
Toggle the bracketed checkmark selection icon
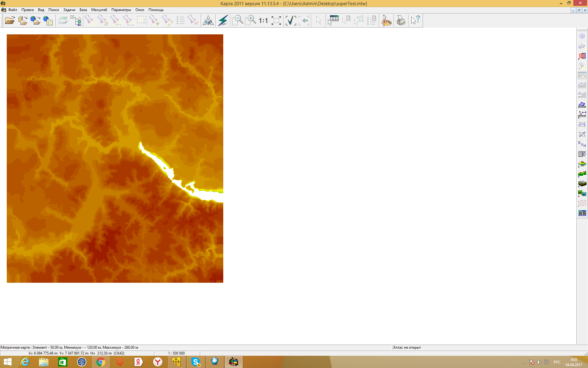[x=290, y=21]
